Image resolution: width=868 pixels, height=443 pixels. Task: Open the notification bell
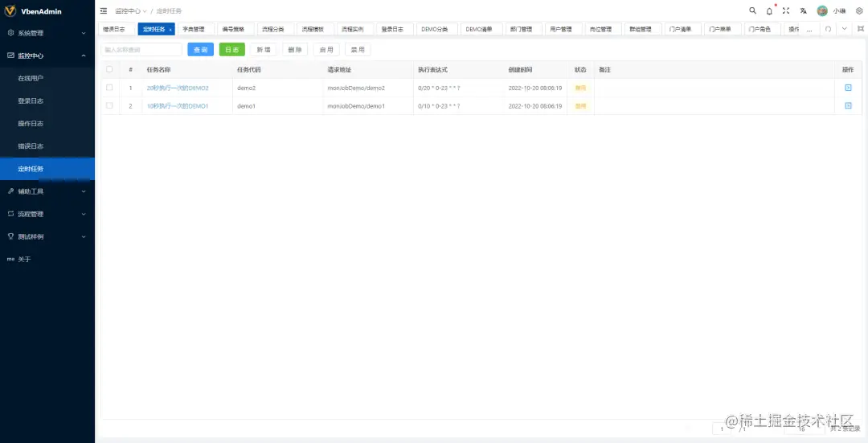769,11
